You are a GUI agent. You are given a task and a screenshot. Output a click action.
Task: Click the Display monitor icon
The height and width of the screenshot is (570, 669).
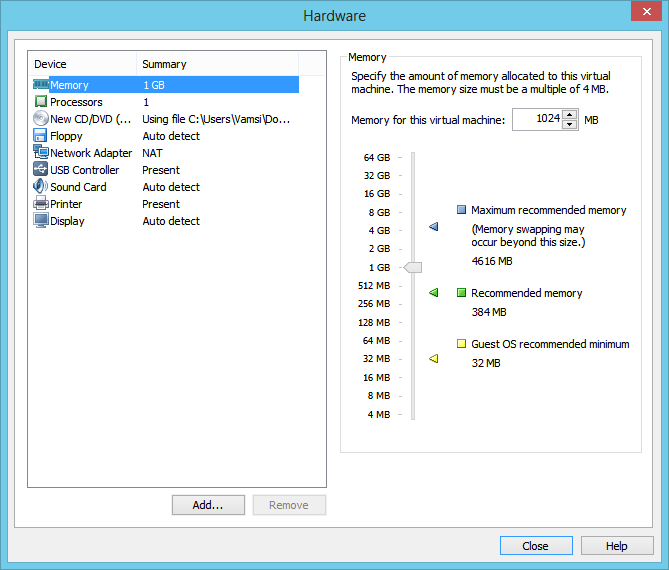(41, 221)
